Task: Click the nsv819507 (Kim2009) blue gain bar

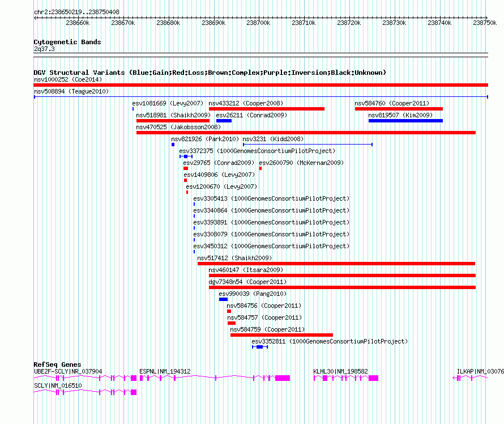Action: click(405, 121)
